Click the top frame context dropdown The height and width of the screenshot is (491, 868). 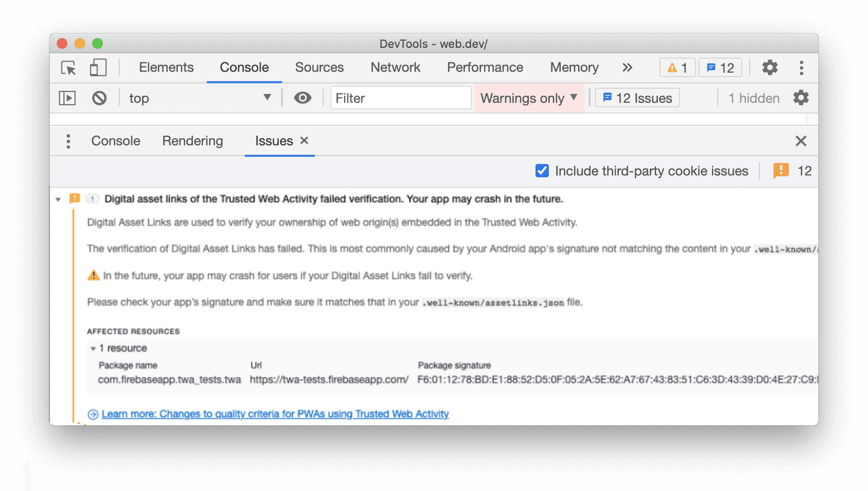coord(199,97)
